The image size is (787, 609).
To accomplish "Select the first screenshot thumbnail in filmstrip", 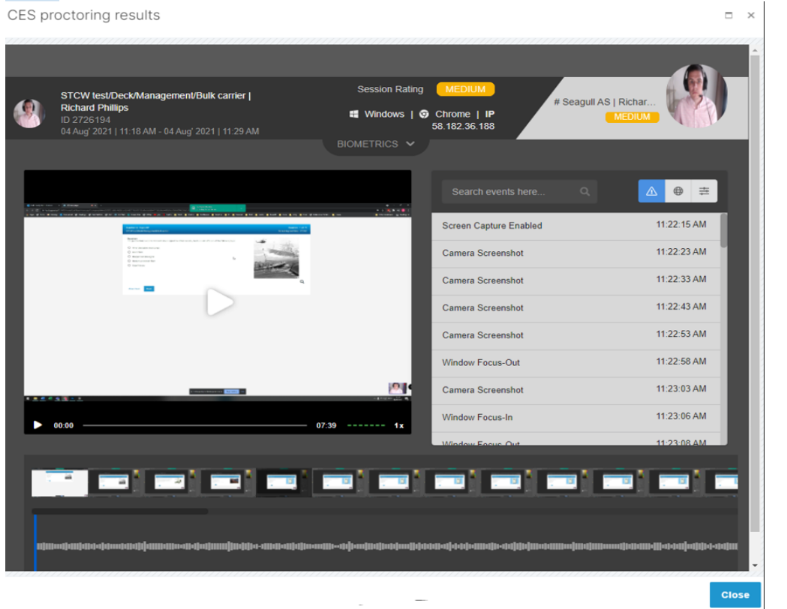I will point(59,483).
